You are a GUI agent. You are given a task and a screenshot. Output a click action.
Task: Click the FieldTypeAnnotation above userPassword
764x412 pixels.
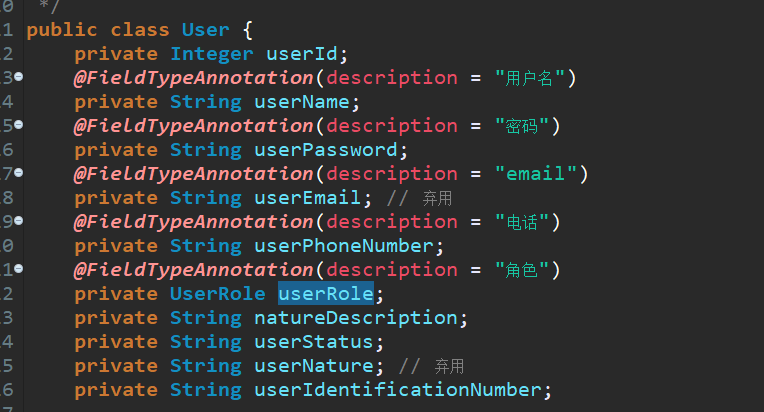pos(193,126)
